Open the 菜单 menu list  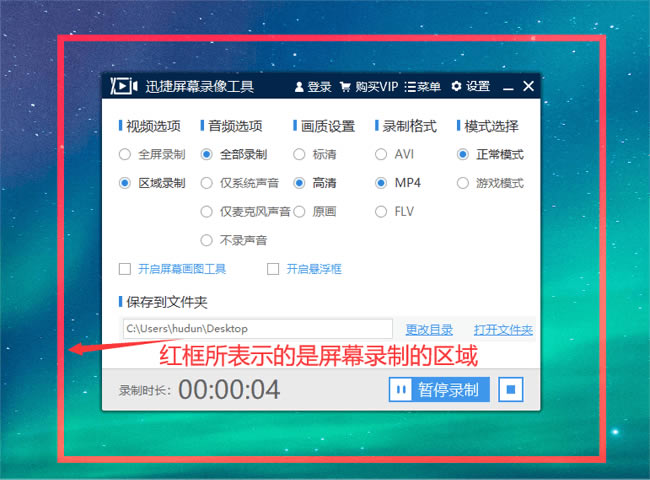[422, 87]
